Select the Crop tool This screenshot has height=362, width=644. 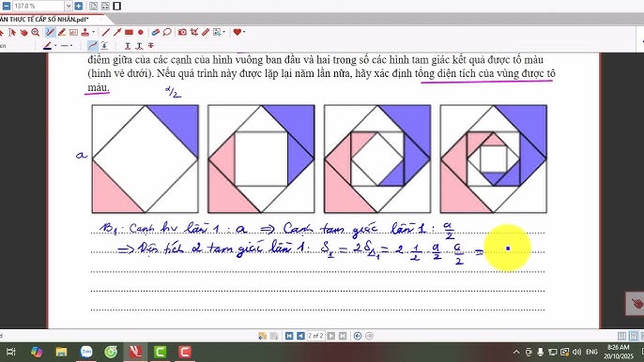pyautogui.click(x=193, y=33)
